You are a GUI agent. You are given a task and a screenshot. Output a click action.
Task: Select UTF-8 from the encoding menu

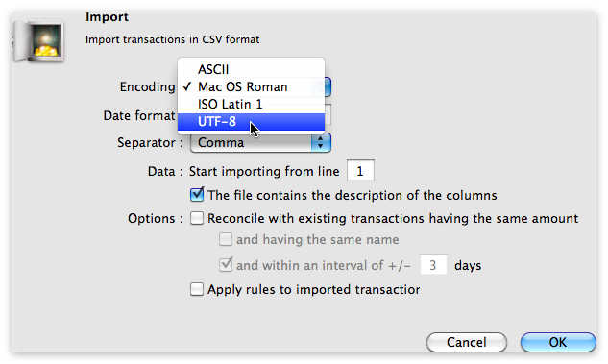(x=251, y=122)
